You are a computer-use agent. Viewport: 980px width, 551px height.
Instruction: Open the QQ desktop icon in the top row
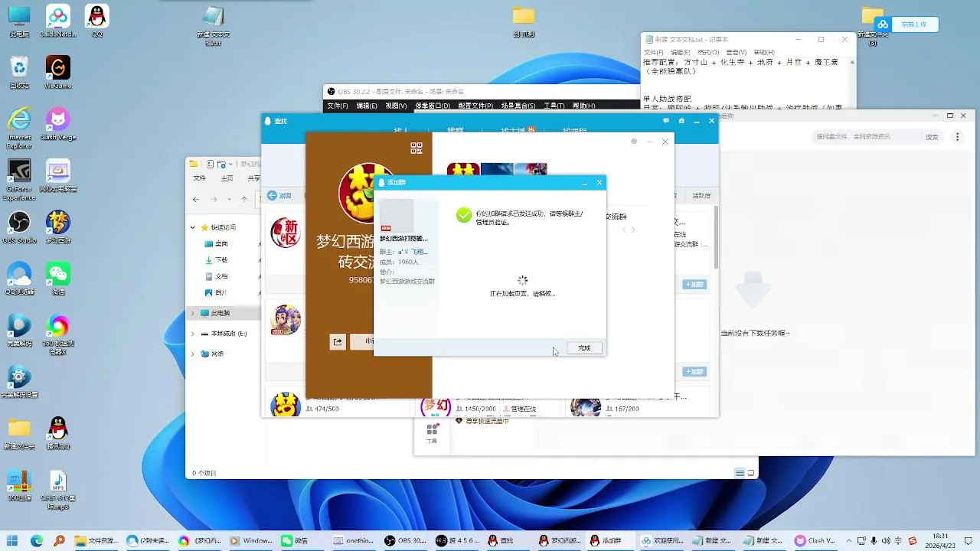tap(97, 21)
